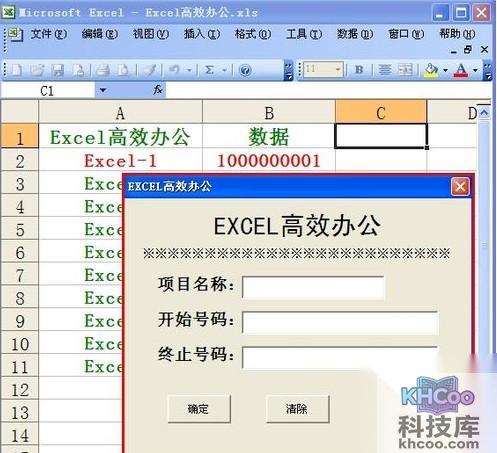Click the Select All corner box

click(x=20, y=112)
